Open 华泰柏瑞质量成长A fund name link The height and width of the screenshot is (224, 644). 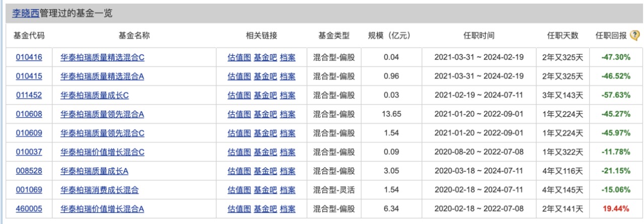coord(94,171)
